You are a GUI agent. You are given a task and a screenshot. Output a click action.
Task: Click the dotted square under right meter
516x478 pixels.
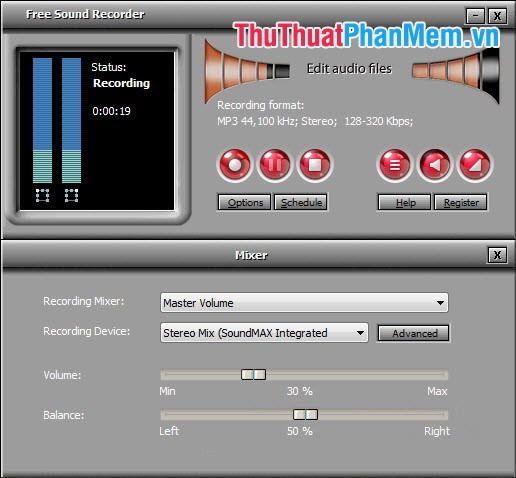pyautogui.click(x=71, y=195)
